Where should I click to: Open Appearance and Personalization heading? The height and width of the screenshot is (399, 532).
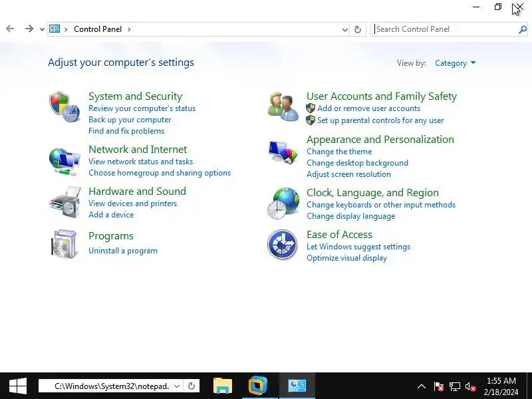380,140
